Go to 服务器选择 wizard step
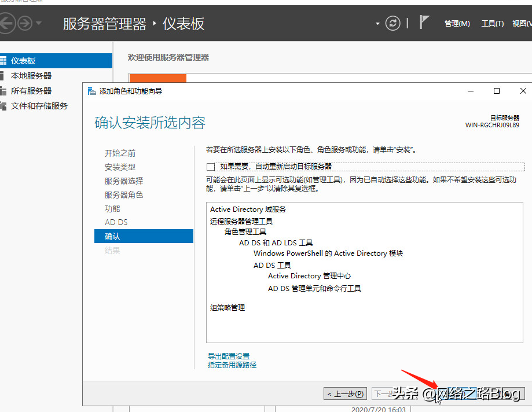Viewport: 532px width, 412px height. click(x=124, y=181)
